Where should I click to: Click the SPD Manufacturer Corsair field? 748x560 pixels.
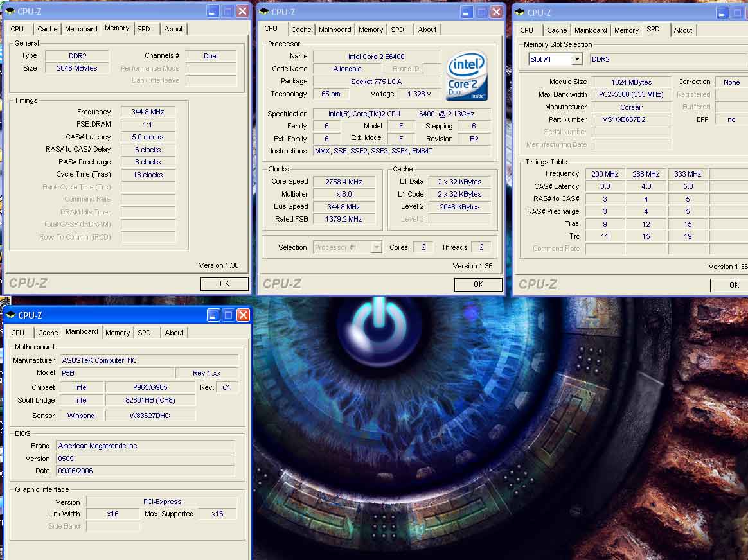631,107
